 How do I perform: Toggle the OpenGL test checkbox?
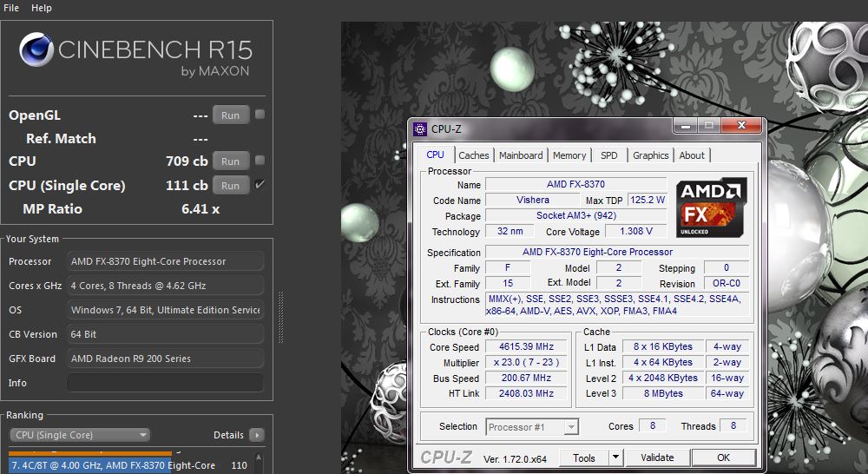(x=260, y=114)
